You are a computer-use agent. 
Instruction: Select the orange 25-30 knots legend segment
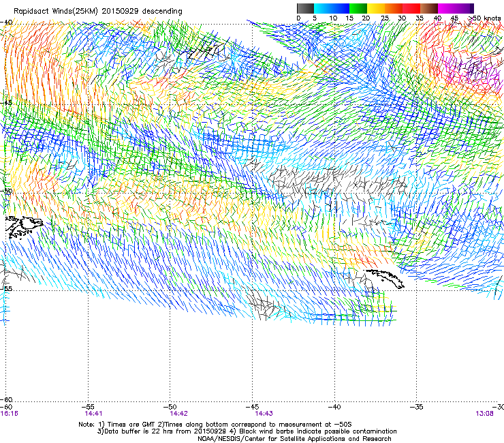[x=394, y=8]
